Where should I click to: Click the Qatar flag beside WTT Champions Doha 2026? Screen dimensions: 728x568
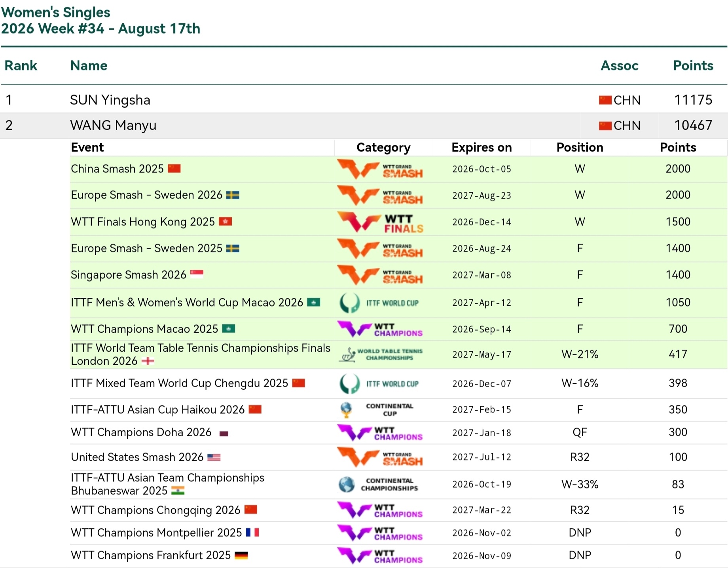coord(224,434)
